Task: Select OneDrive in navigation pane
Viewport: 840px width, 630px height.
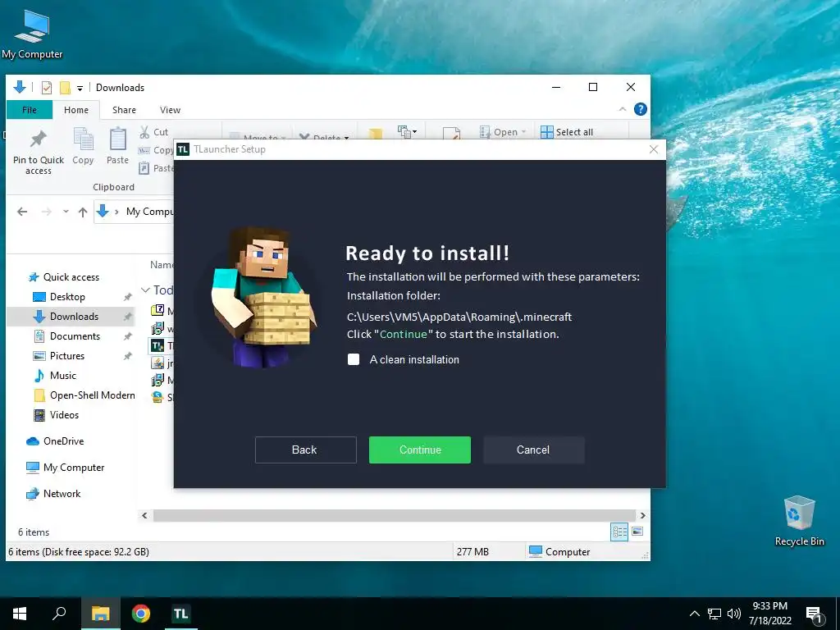Action: click(55, 441)
